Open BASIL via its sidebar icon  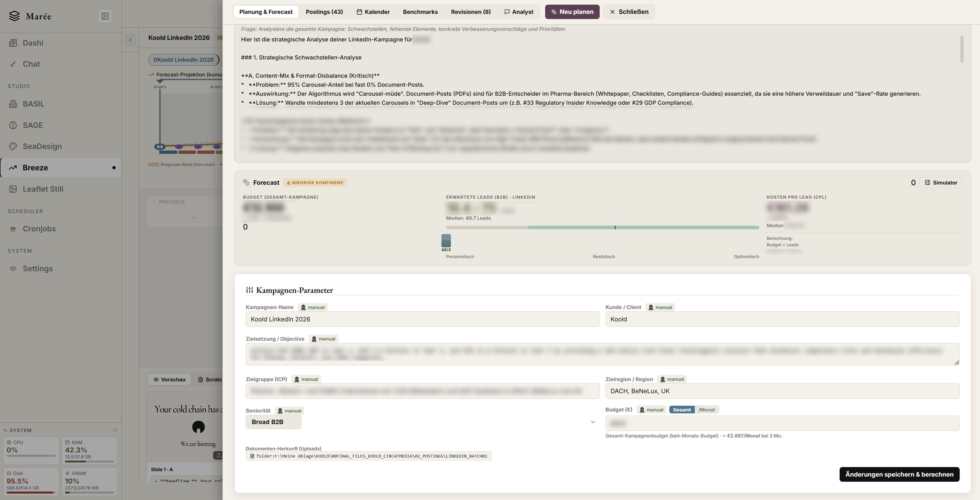[13, 104]
